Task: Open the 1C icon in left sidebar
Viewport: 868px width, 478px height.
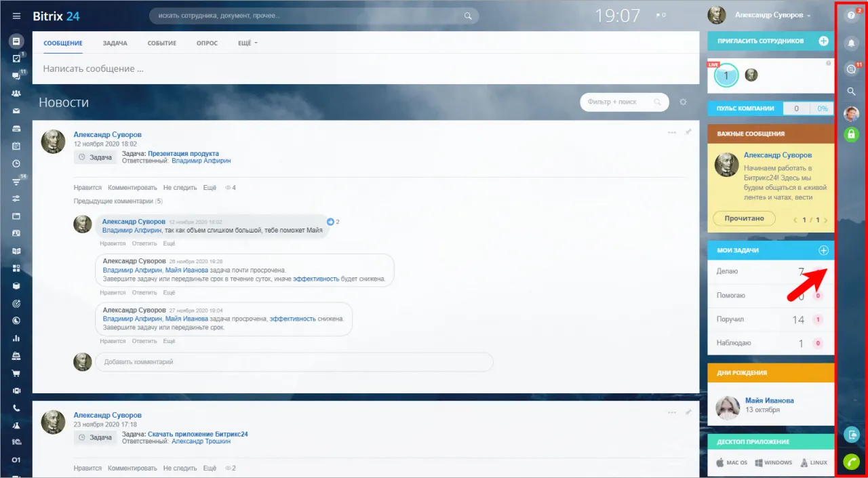Action: click(16, 443)
